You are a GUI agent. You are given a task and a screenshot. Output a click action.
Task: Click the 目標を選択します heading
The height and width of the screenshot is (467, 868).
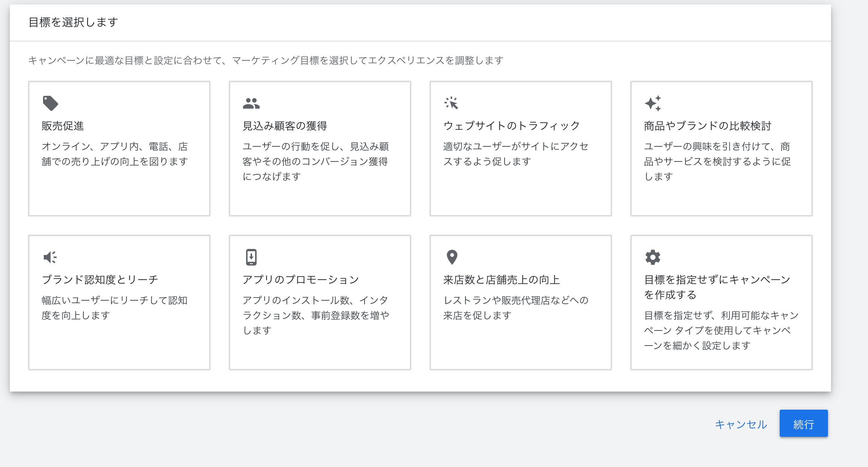click(73, 22)
